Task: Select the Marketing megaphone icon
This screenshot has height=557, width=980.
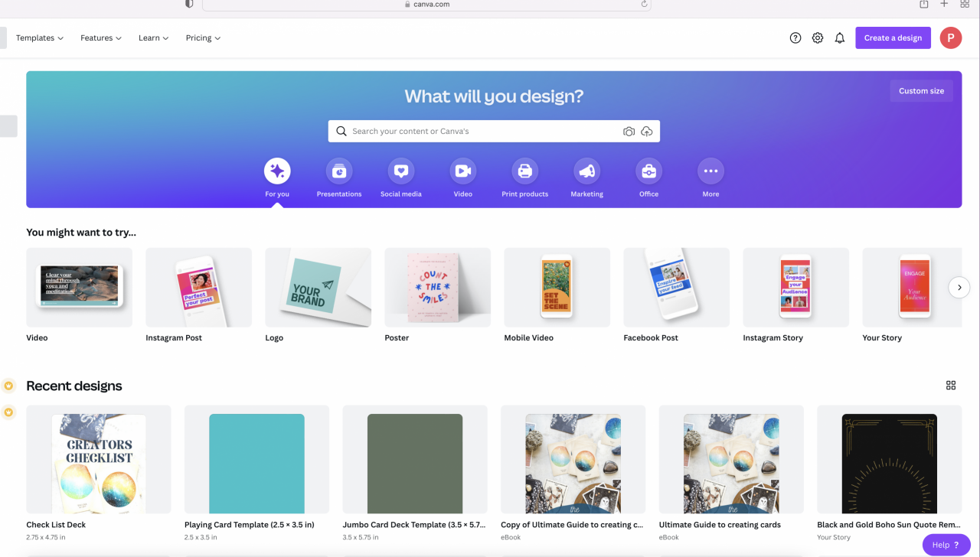Action: pos(587,171)
